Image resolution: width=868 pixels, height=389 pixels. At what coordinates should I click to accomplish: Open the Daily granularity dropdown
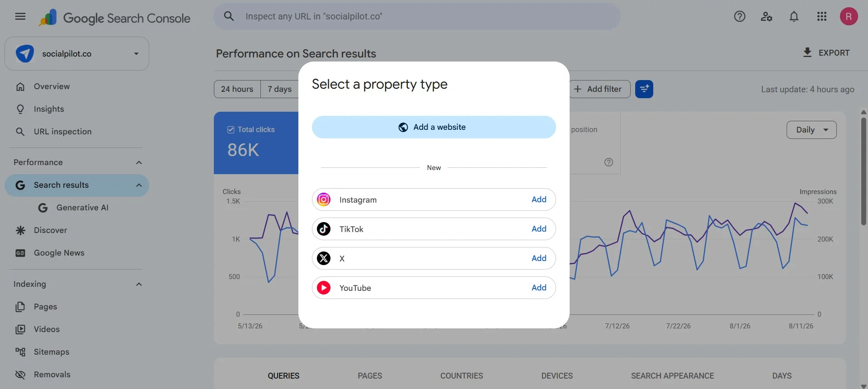pos(811,130)
